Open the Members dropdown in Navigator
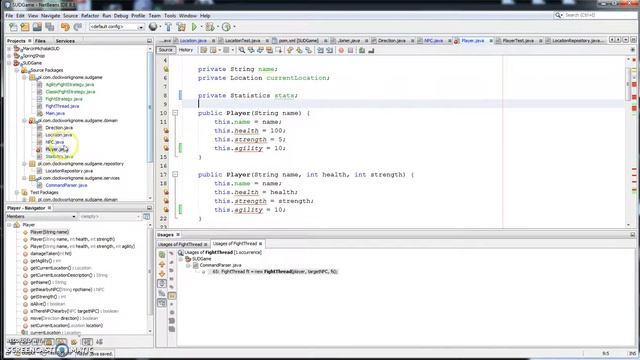 coord(41,216)
